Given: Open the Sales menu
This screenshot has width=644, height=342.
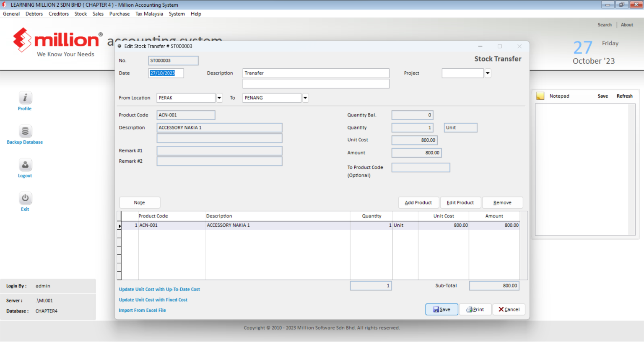Looking at the screenshot, I should [x=98, y=14].
